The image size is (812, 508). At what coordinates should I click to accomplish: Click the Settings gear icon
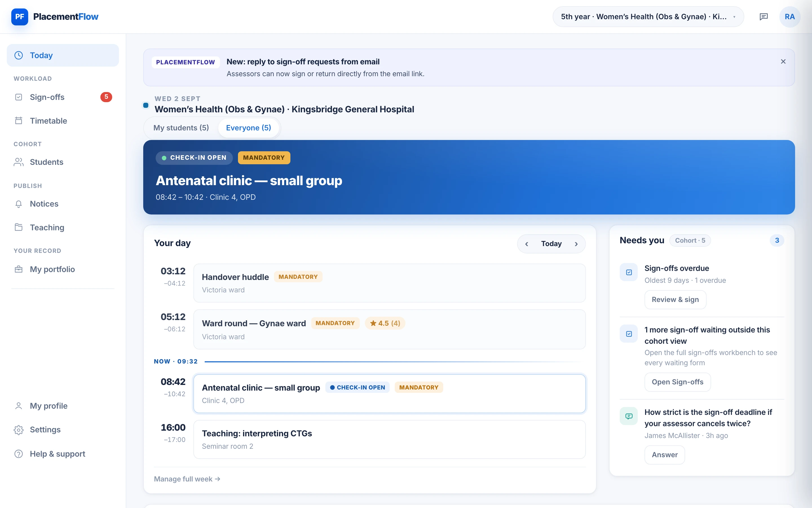19,430
